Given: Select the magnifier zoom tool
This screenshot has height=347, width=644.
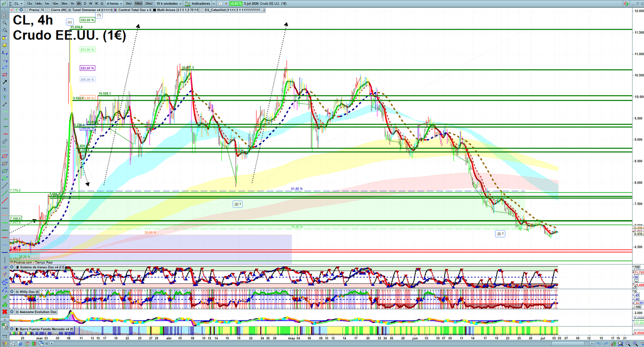Looking at the screenshot, I should [x=4, y=23].
